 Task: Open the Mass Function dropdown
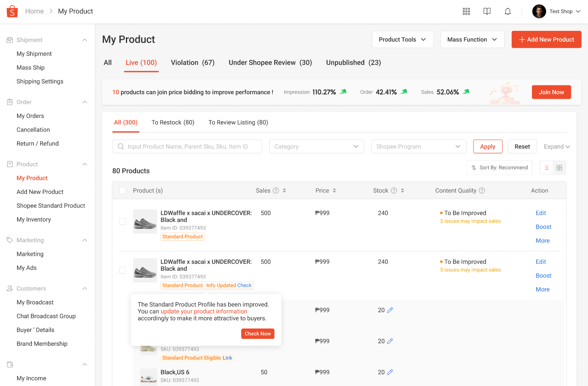click(x=472, y=39)
